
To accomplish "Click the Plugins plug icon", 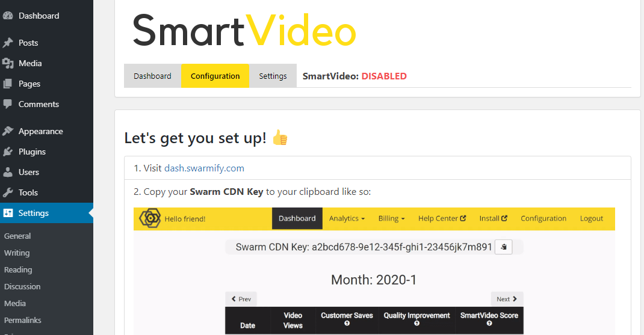I will 8,152.
